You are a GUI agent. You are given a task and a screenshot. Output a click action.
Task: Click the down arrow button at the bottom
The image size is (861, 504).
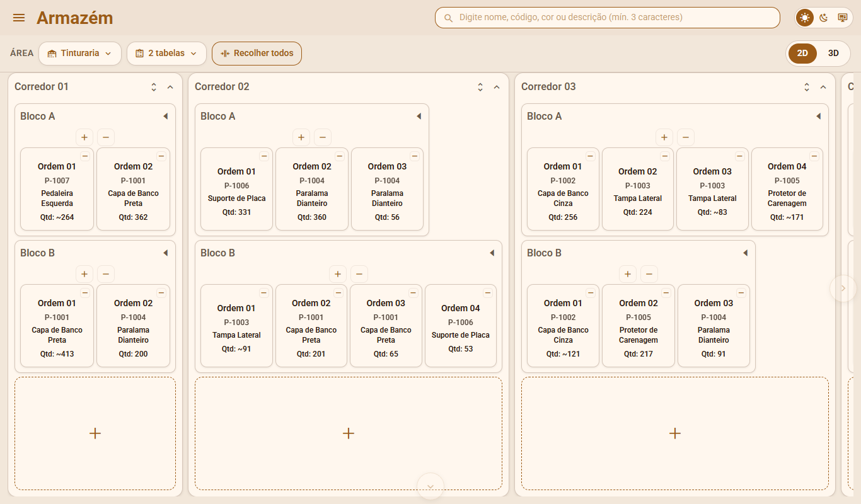pos(430,486)
